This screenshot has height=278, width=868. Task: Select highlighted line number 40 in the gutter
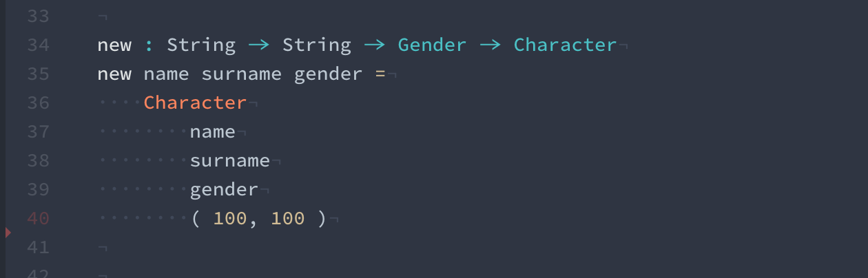(x=38, y=219)
